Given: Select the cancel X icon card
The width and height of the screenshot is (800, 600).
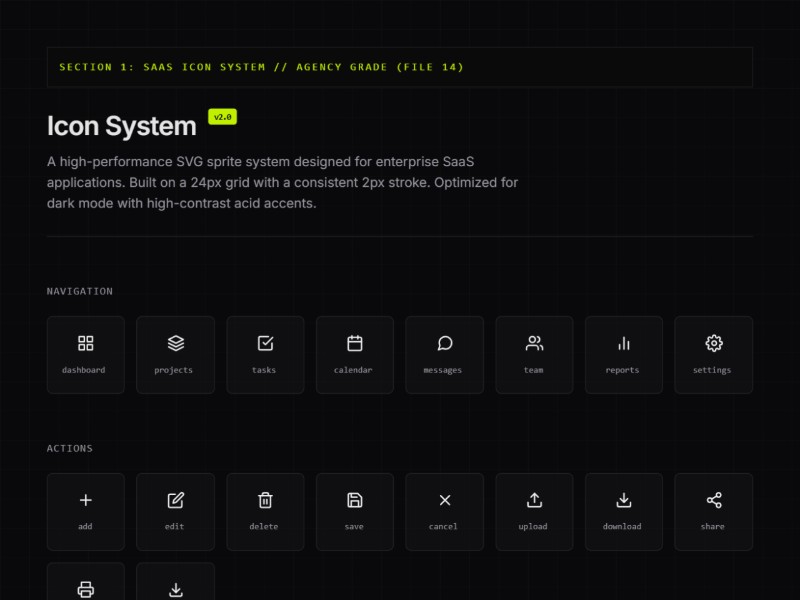Looking at the screenshot, I should 444,511.
